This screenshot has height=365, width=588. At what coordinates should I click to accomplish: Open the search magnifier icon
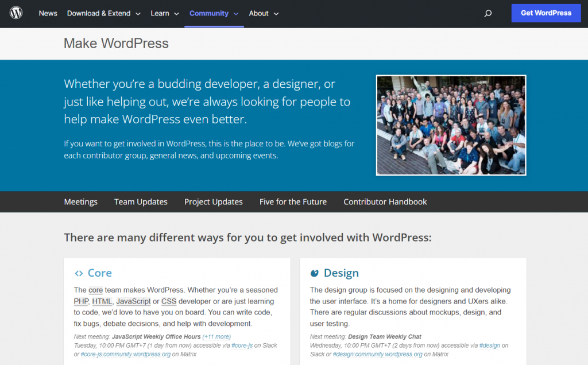click(488, 13)
